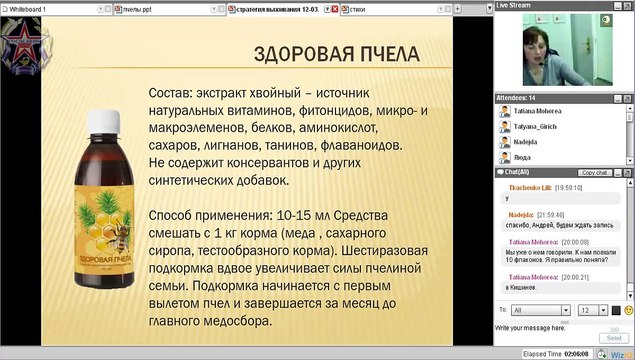
Task: Select attendee name Люда
Action: (x=522, y=158)
